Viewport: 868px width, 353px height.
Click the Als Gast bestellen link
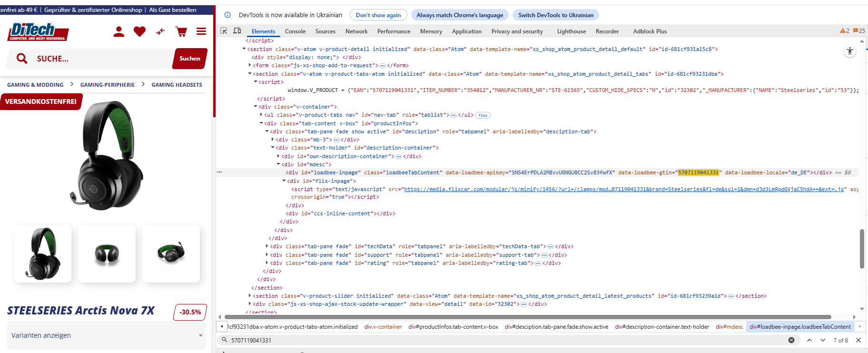point(173,10)
